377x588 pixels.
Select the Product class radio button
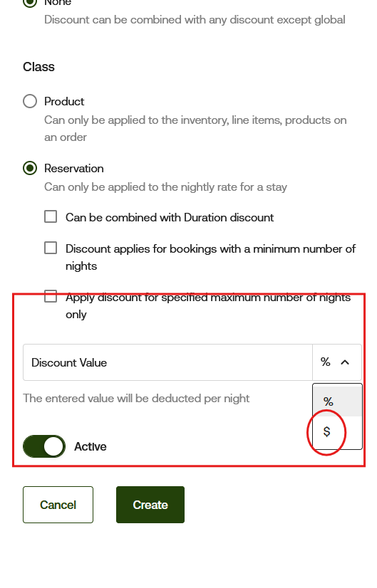(x=30, y=101)
